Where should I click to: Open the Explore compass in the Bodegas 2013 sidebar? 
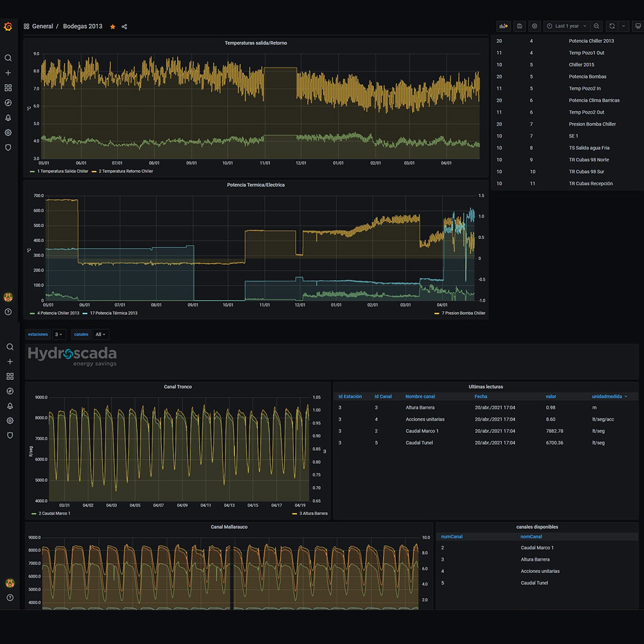tap(8, 103)
